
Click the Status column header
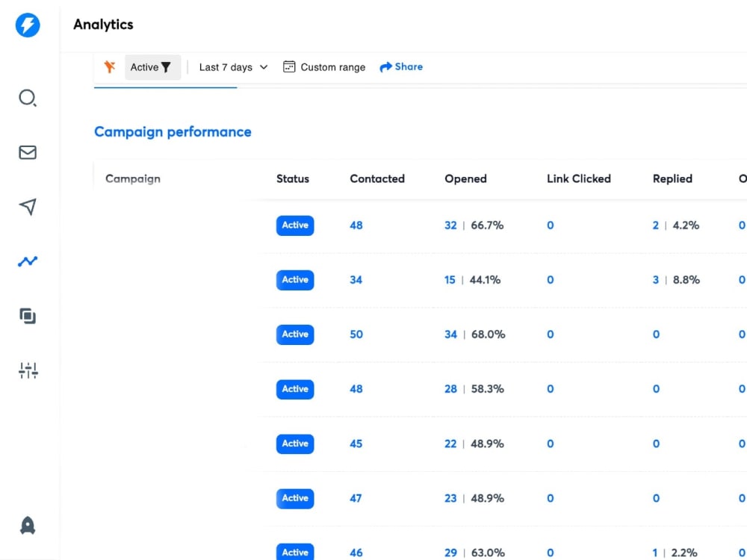point(293,178)
